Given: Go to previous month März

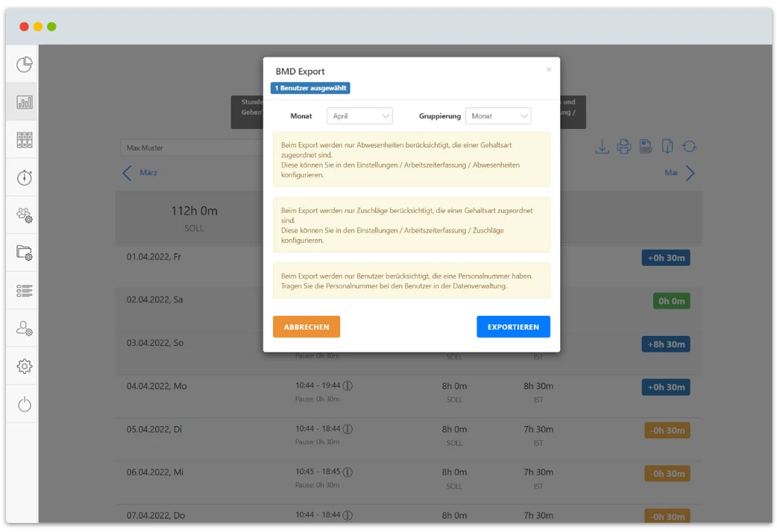Looking at the screenshot, I should click(140, 173).
